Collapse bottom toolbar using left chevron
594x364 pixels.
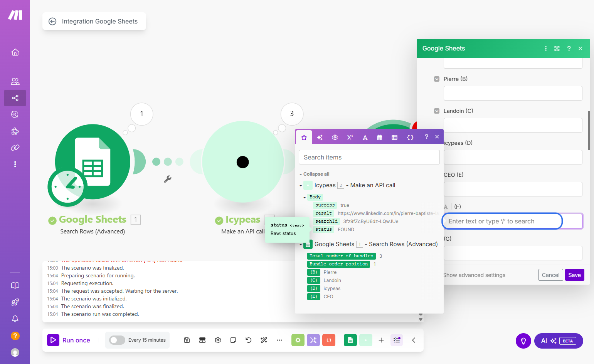[x=414, y=340]
